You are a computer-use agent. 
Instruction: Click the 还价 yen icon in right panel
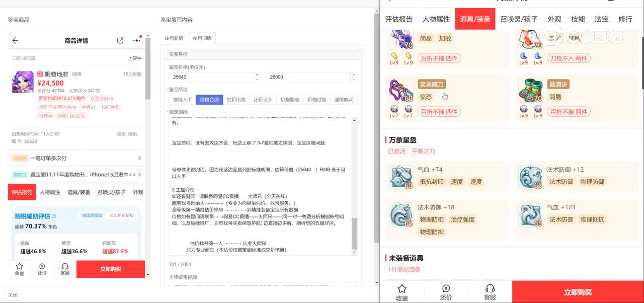(446, 288)
